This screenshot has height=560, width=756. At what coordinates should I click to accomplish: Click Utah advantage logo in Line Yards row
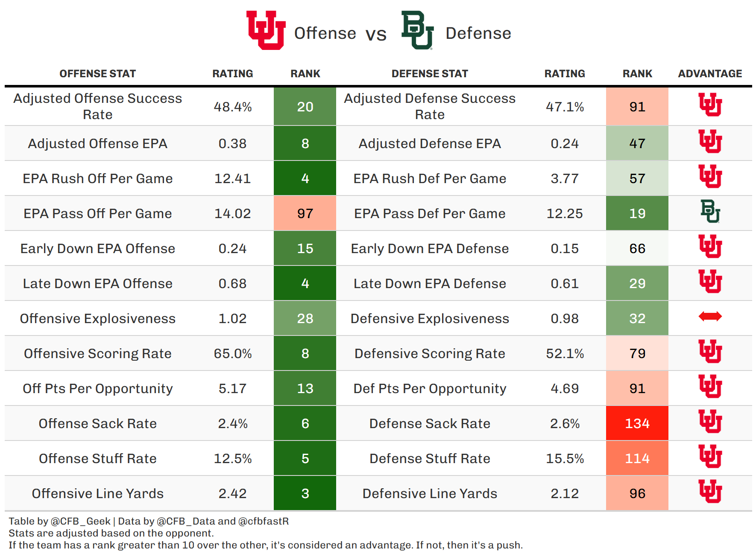pos(710,491)
